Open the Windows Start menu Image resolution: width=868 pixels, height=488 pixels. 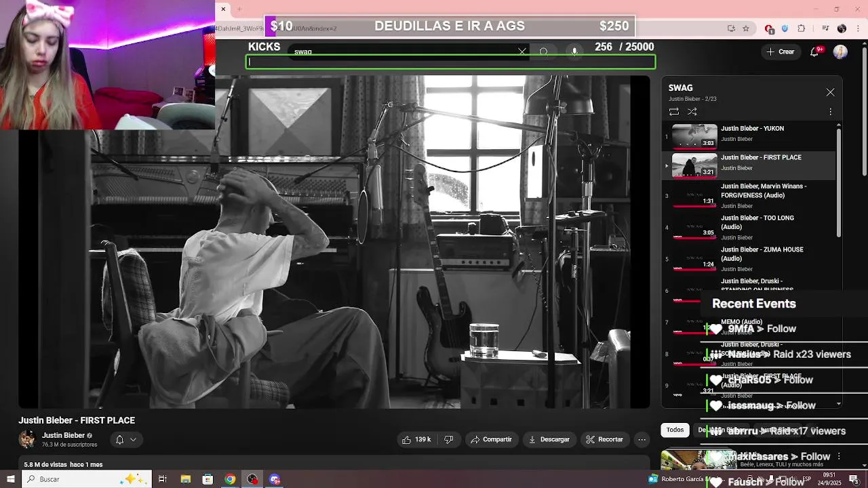pos(10,479)
